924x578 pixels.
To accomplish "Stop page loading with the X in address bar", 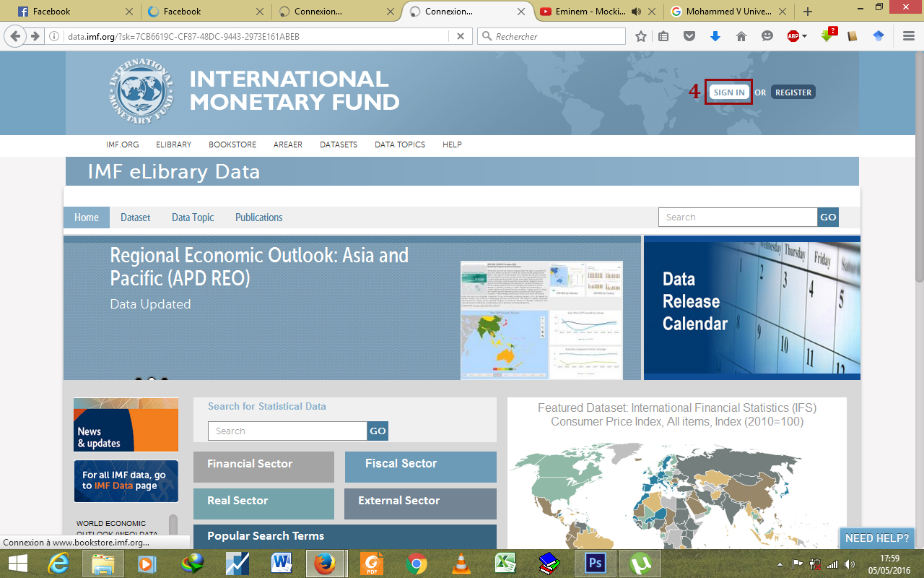I will click(461, 36).
